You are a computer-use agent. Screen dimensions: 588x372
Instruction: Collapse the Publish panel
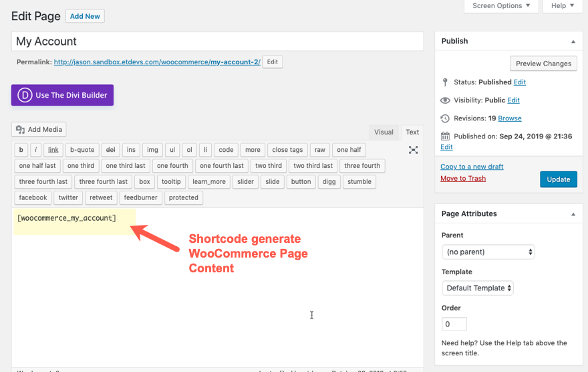[x=573, y=41]
